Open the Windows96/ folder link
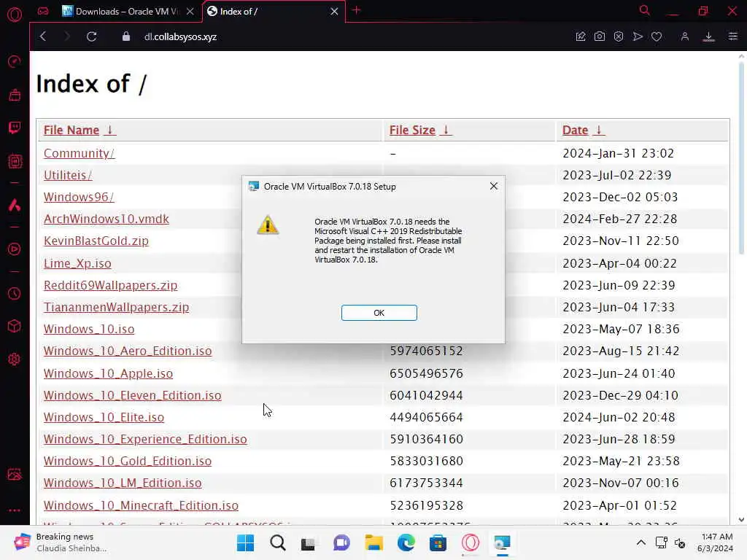Screen dimensions: 747x560 79,197
